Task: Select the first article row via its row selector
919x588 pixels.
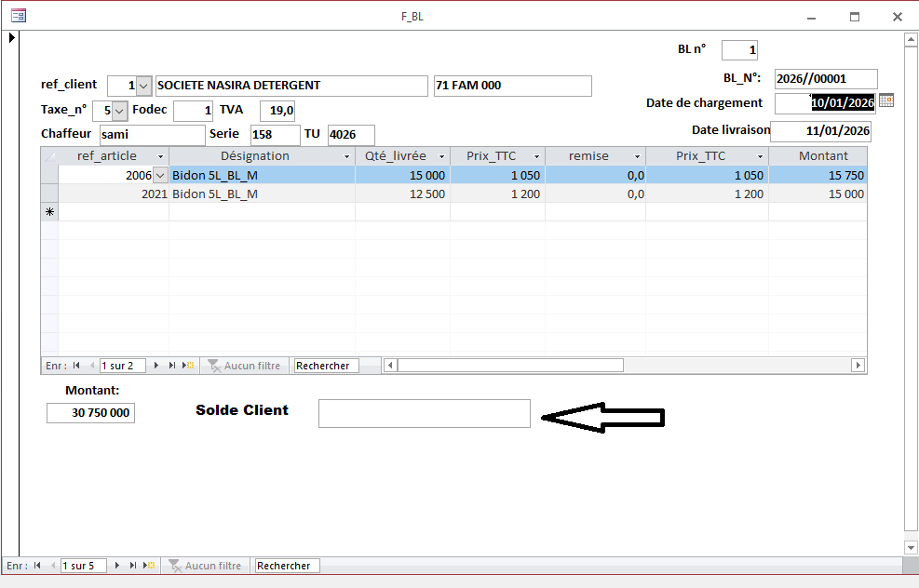Action: click(x=49, y=175)
